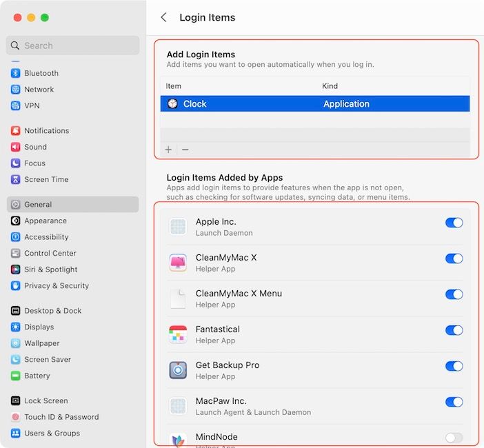Go back using the chevron arrow
Viewport: 484px width, 448px height.
(163, 18)
